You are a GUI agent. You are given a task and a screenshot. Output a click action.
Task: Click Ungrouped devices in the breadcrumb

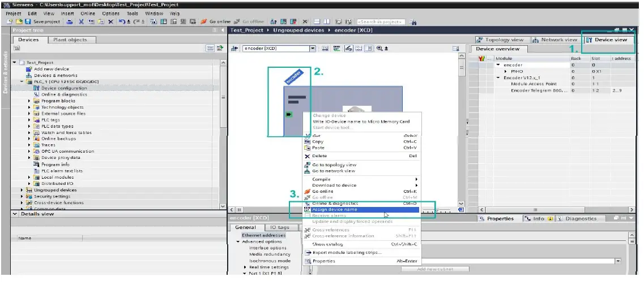click(298, 31)
